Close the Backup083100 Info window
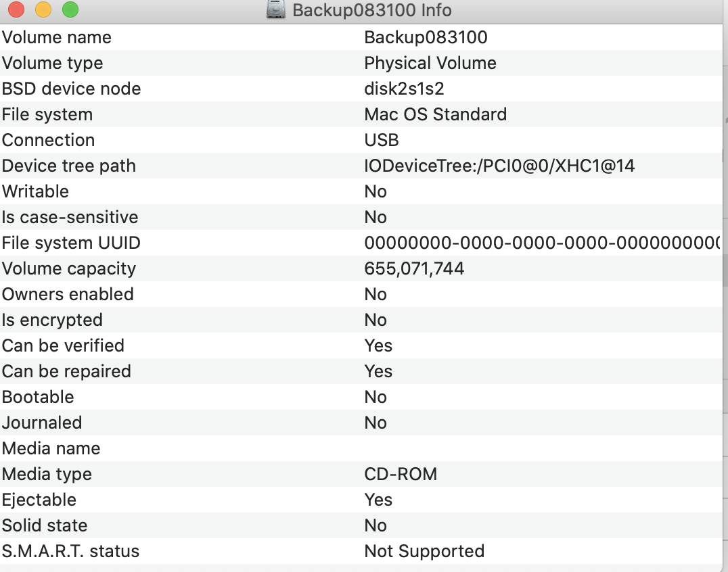 coord(16,9)
